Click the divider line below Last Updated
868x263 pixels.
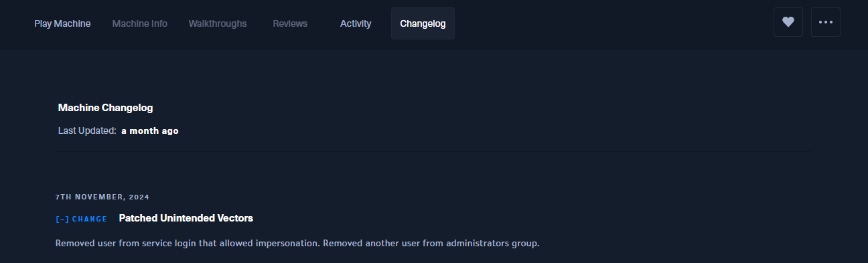[433, 153]
